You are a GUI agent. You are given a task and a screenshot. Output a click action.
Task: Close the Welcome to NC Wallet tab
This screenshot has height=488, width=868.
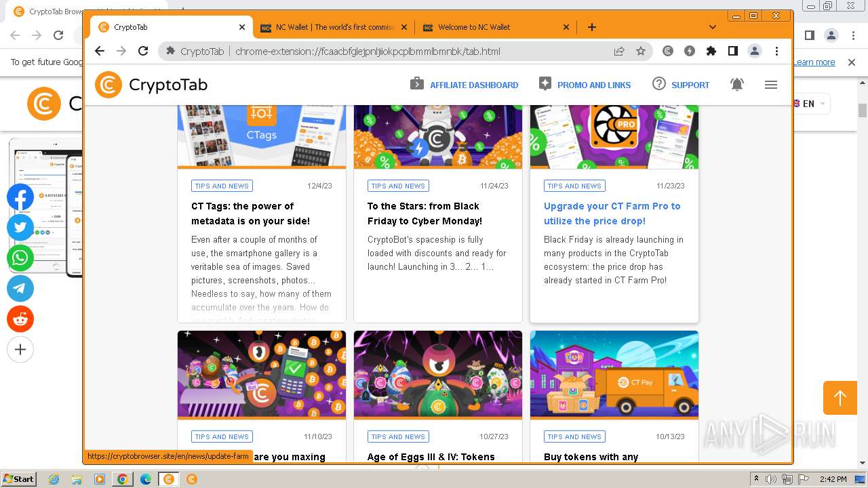click(x=566, y=27)
